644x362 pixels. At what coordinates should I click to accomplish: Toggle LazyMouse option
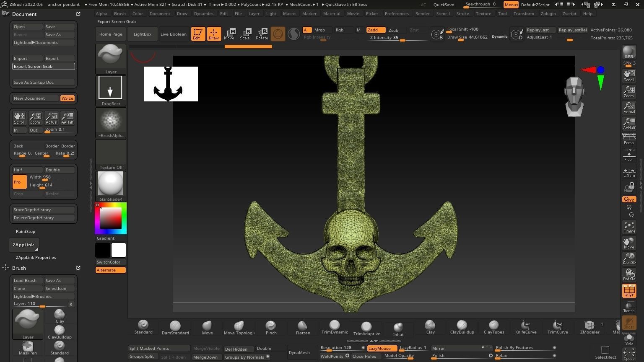(382, 348)
